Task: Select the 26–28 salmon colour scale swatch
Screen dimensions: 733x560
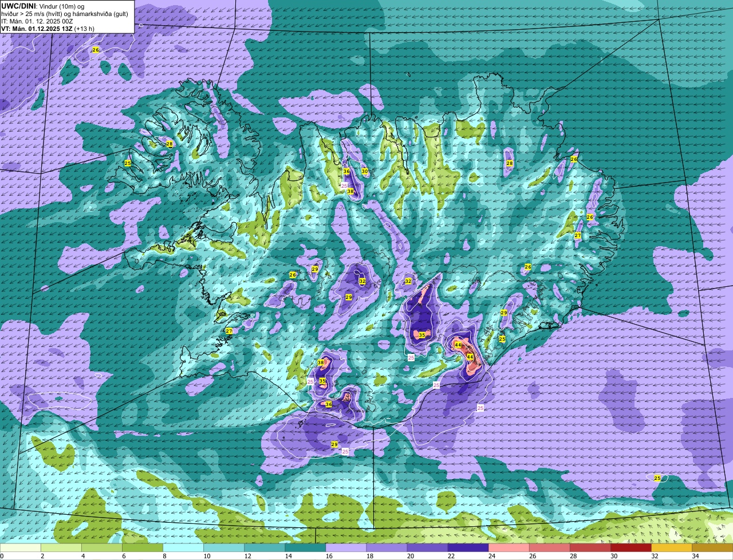Action: [x=549, y=547]
